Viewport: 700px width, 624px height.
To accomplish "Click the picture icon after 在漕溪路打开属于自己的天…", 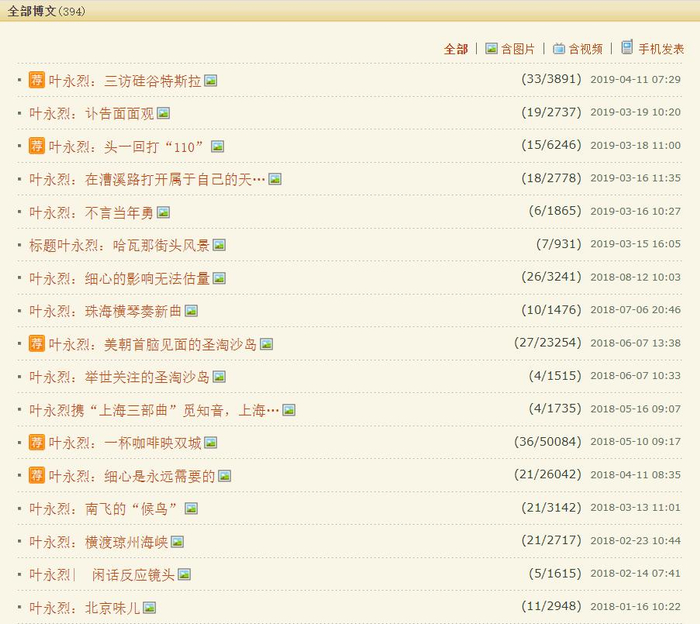I will [x=275, y=179].
